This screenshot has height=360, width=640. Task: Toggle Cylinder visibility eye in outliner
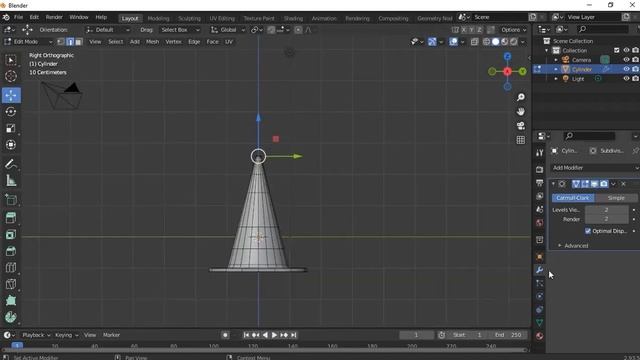pos(626,69)
